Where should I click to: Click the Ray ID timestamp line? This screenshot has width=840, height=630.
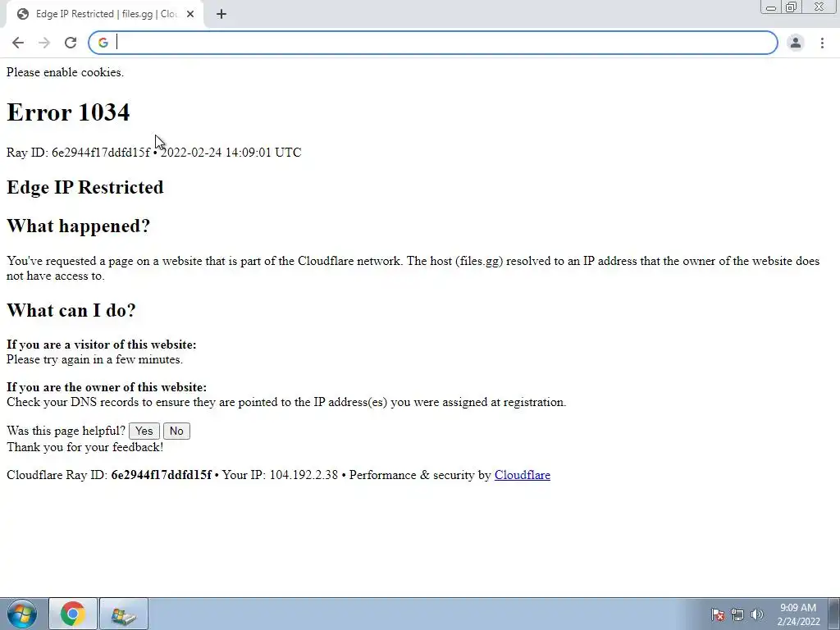(x=153, y=153)
